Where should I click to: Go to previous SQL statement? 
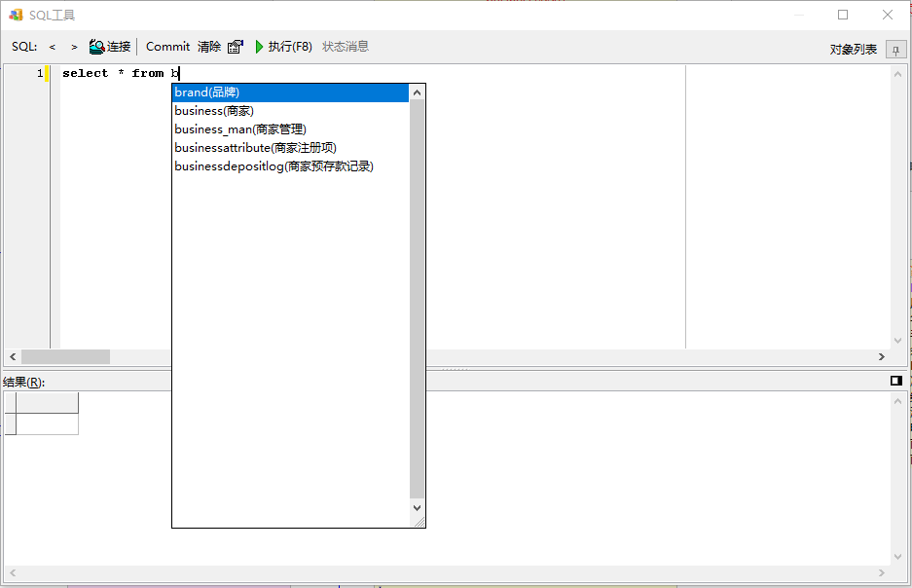(x=53, y=47)
